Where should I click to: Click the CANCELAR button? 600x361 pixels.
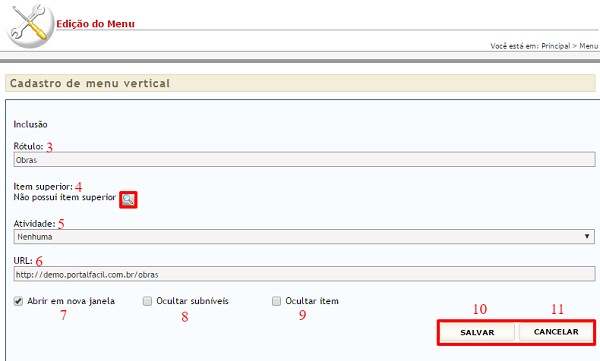coord(556,332)
